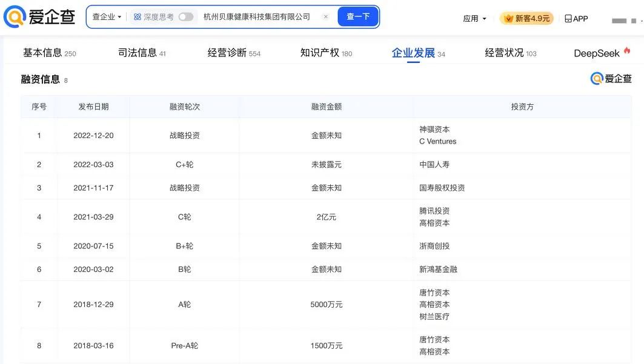Open 唐竹资本 in the Pre-A轮 row
This screenshot has width=644, height=364.
(434, 340)
